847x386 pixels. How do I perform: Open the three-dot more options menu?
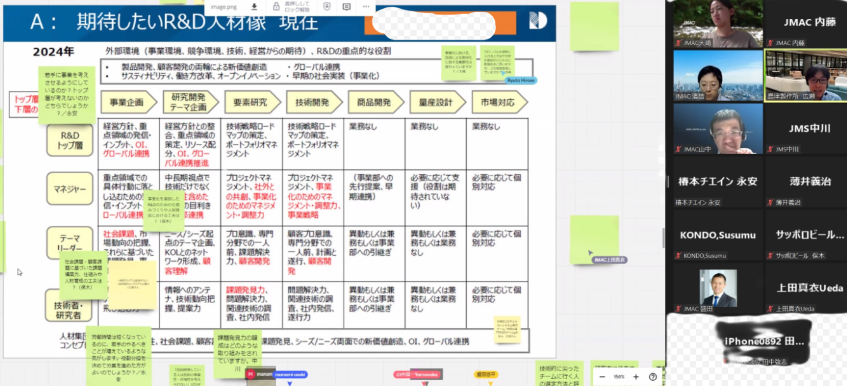[366, 6]
